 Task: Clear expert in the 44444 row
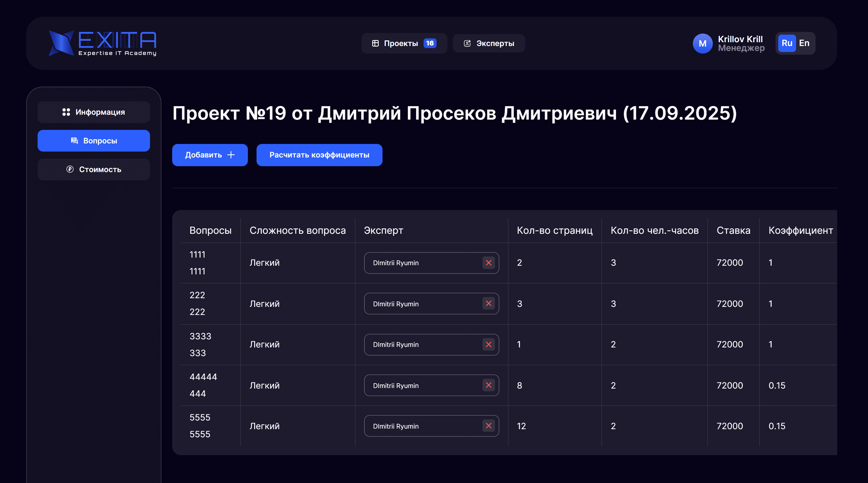pyautogui.click(x=488, y=385)
